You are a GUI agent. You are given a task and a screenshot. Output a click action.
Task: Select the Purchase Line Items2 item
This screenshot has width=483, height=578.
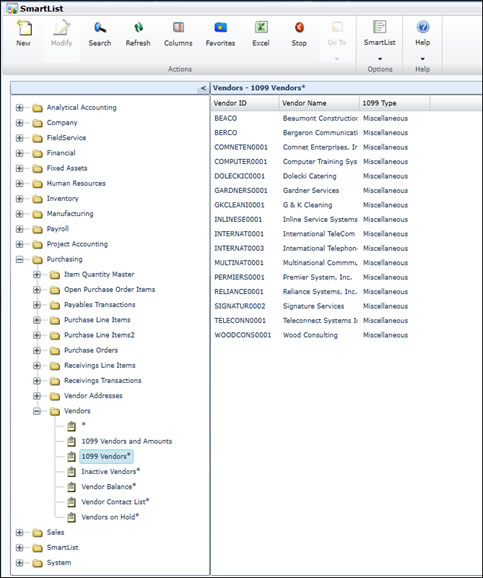coord(99,335)
